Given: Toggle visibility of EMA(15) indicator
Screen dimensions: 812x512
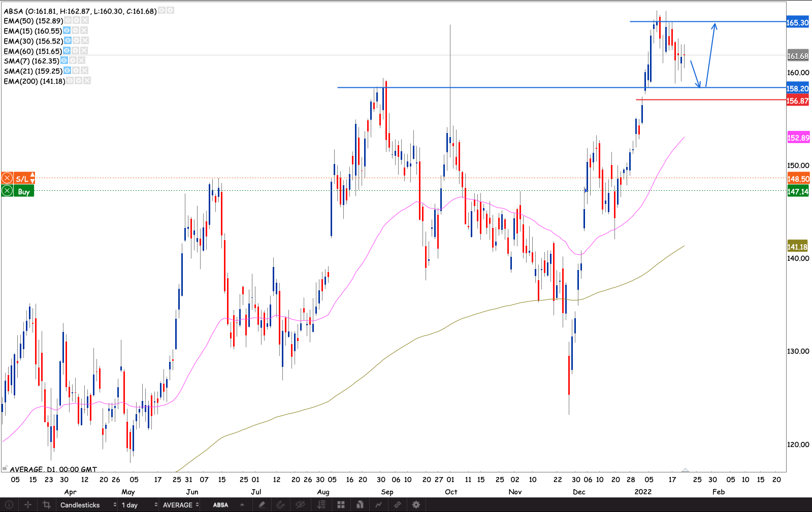Looking at the screenshot, I should click(x=67, y=31).
